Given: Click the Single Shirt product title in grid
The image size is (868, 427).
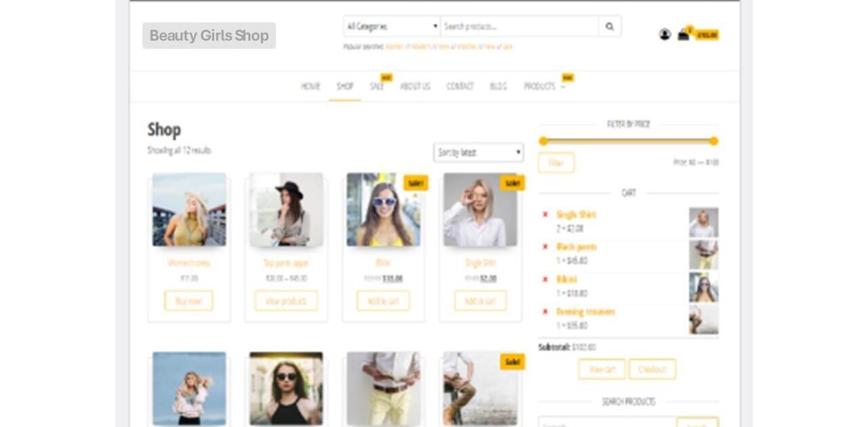Looking at the screenshot, I should [x=480, y=263].
